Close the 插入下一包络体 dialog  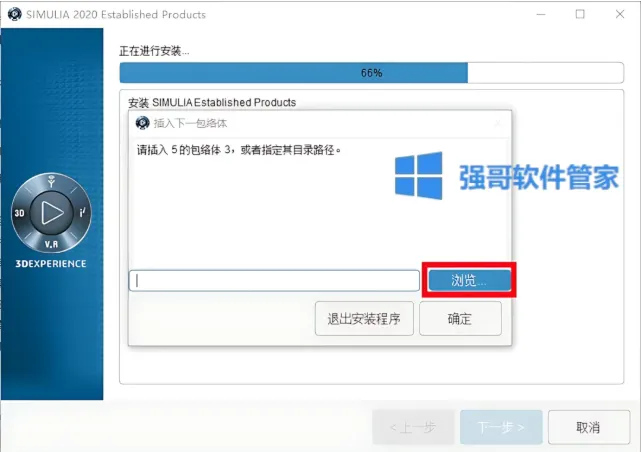[x=498, y=123]
